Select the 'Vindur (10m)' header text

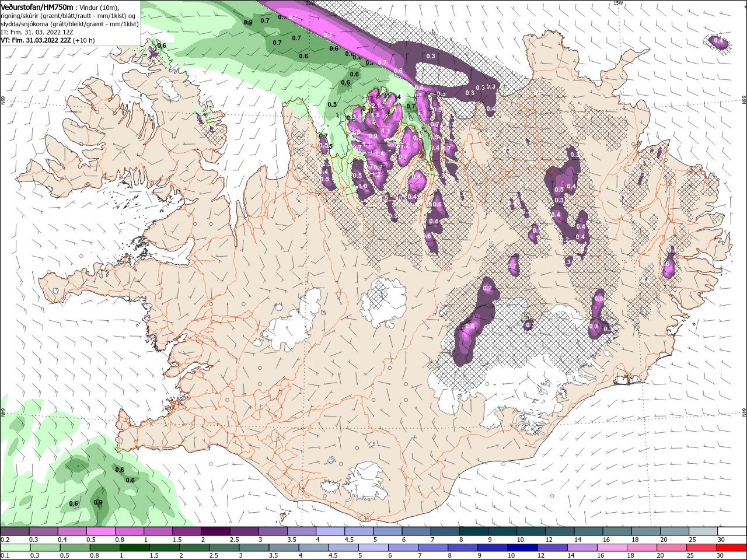(99, 8)
